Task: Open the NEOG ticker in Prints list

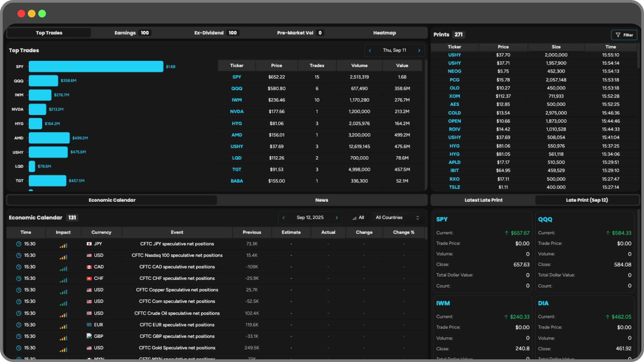Action: (454, 71)
